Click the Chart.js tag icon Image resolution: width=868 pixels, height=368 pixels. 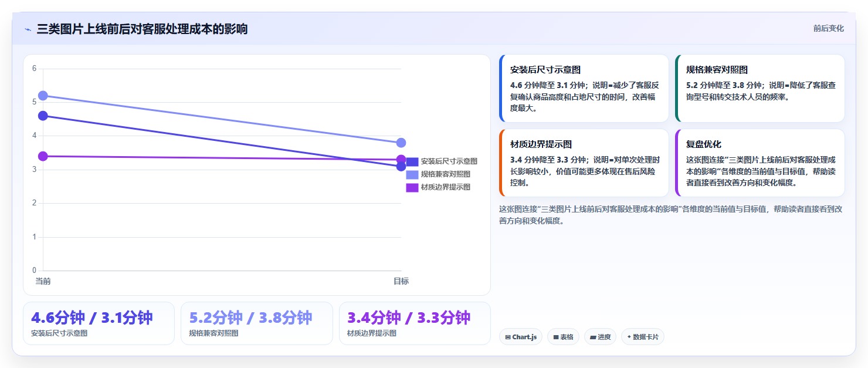(x=508, y=337)
